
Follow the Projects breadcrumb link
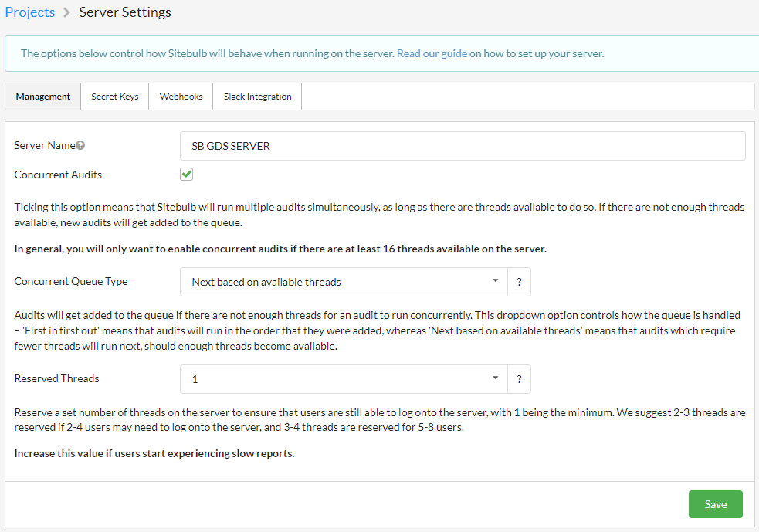[30, 12]
